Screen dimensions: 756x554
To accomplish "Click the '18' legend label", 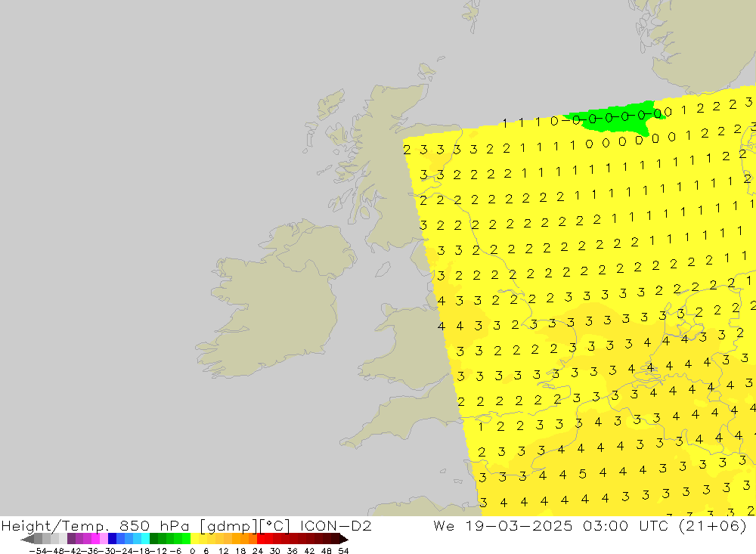I will pos(240,551).
